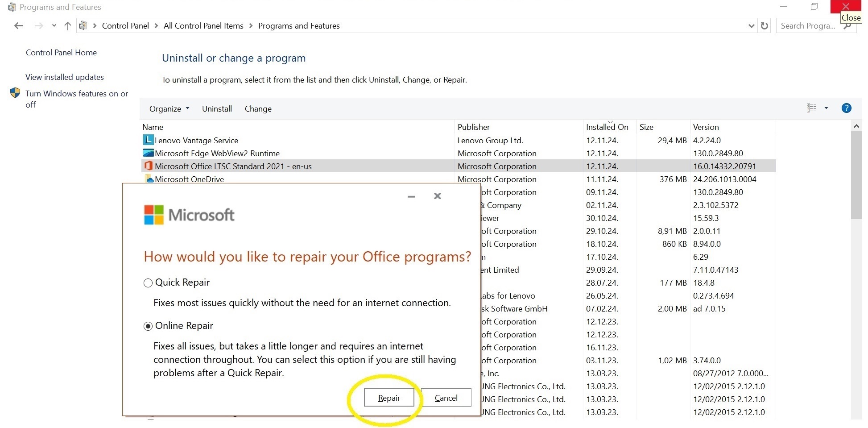This screenshot has width=868, height=428.
Task: Expand the chevron after Control Panel breadcrumb
Action: coord(156,26)
